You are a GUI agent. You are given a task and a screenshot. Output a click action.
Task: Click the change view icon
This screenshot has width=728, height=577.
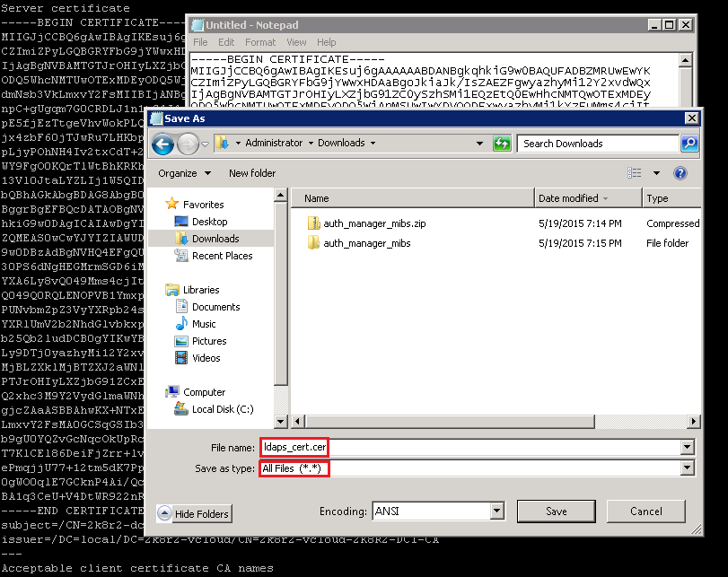point(636,173)
